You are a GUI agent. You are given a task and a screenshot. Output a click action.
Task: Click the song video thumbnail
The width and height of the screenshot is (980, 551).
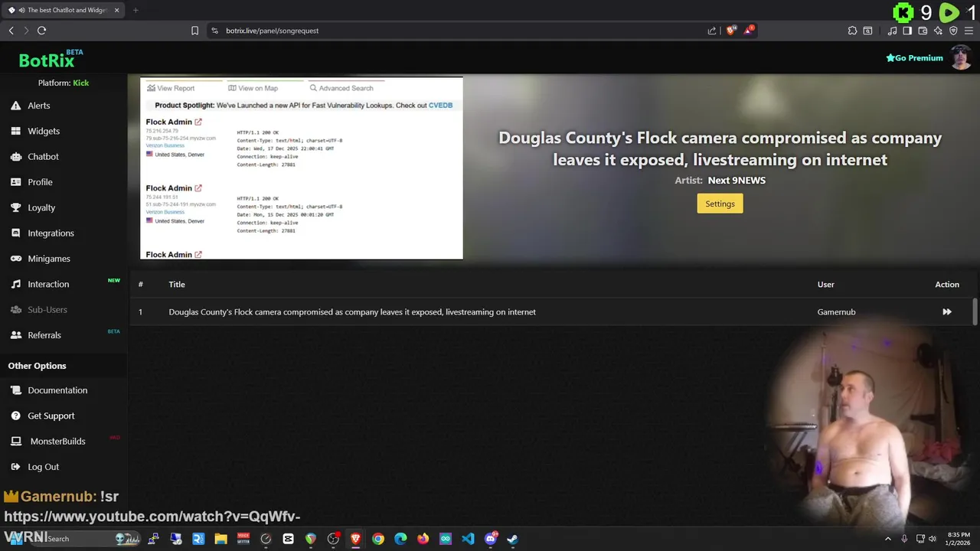click(302, 168)
